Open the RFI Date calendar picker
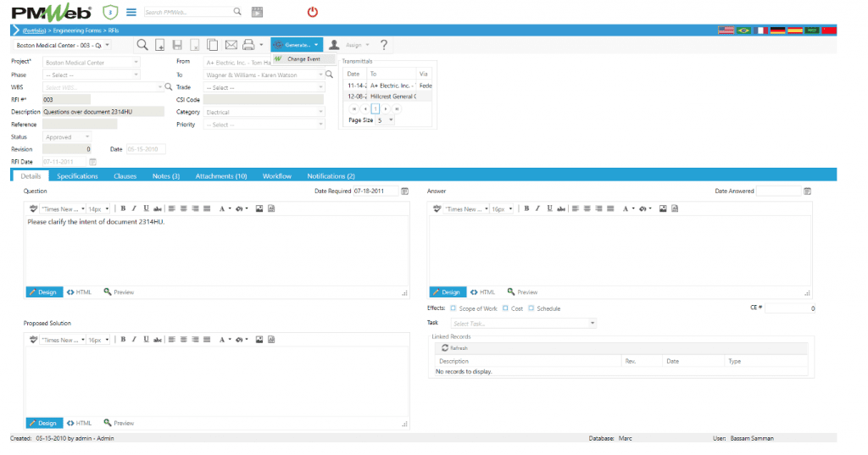This screenshot has height=455, width=868. click(92, 162)
